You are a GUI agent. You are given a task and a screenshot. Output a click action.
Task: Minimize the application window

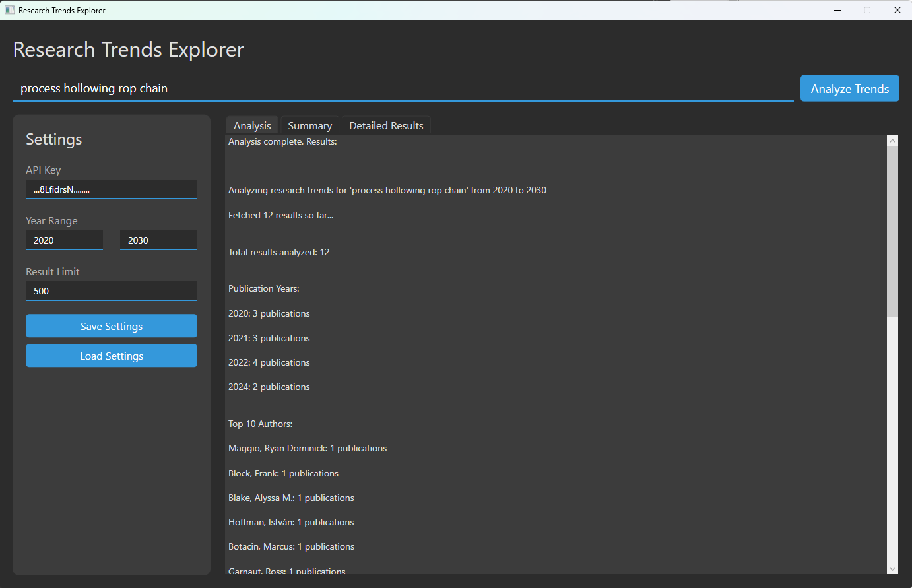837,10
